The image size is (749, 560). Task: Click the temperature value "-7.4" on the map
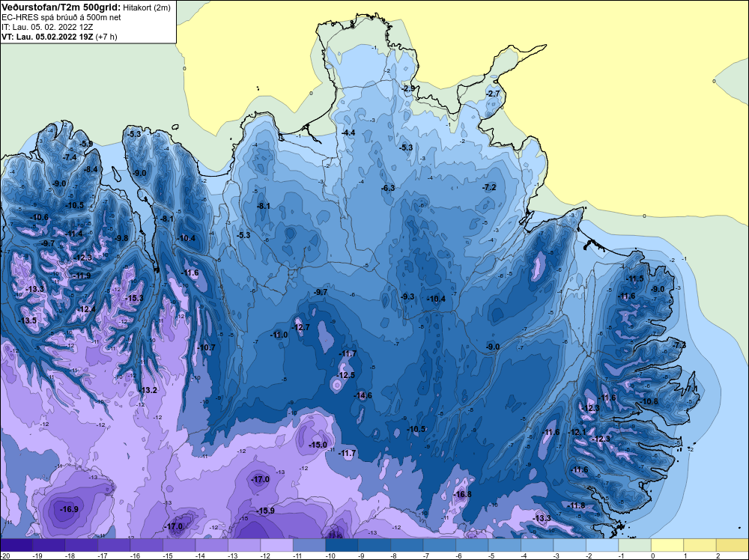[69, 157]
